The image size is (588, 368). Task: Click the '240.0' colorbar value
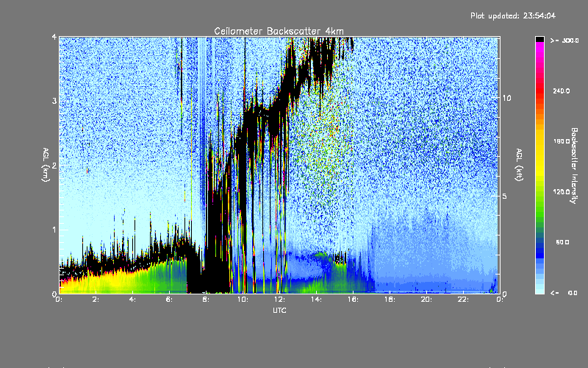coord(561,91)
